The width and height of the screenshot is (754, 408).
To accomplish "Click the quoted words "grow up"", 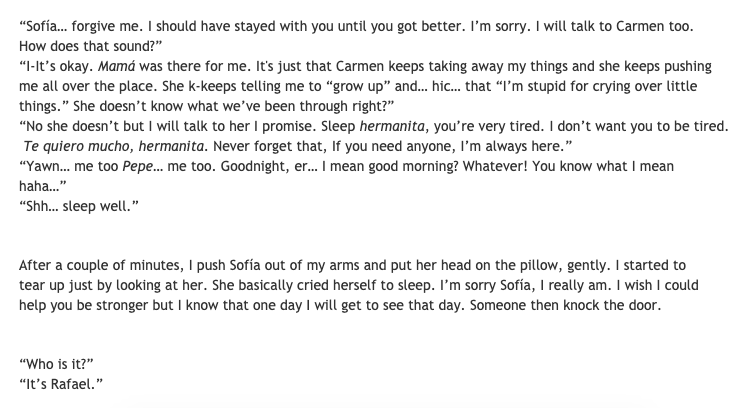I will 355,86.
